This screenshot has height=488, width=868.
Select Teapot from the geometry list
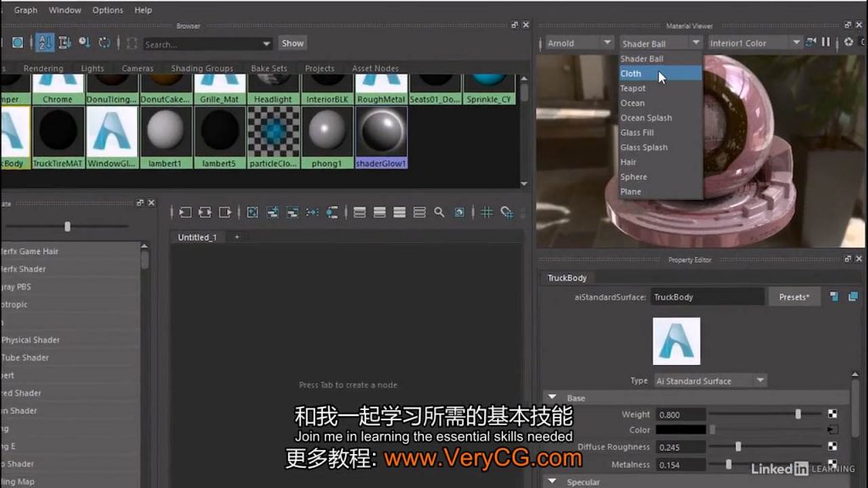[660, 88]
